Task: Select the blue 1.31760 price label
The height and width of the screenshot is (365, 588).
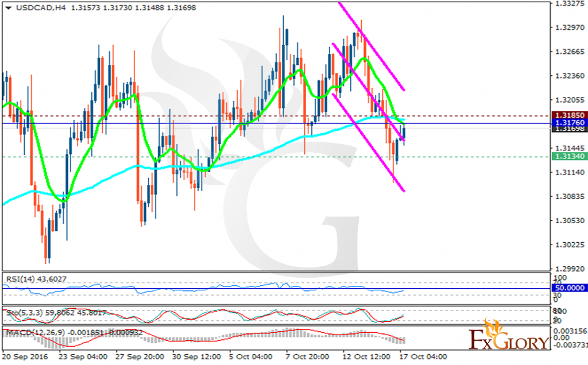Action: pos(569,123)
